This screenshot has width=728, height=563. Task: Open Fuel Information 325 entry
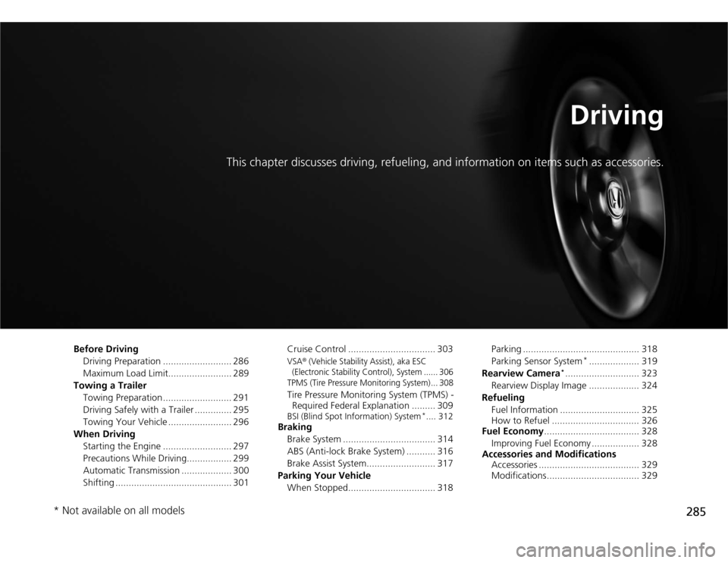574,409
